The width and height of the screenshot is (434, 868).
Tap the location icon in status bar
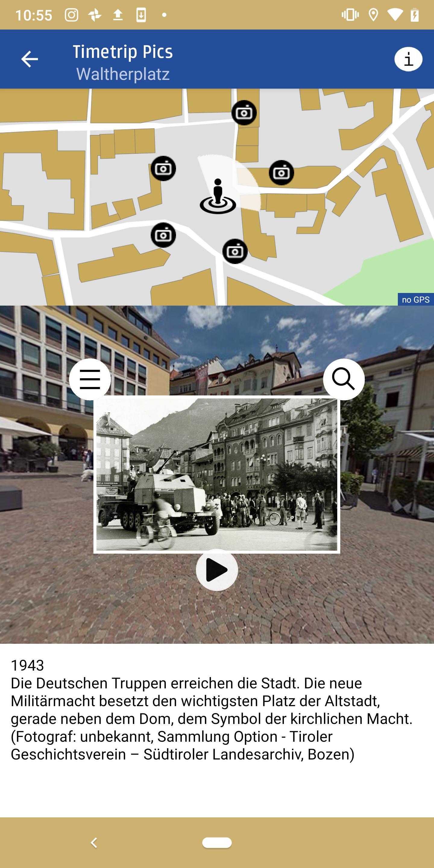click(373, 15)
